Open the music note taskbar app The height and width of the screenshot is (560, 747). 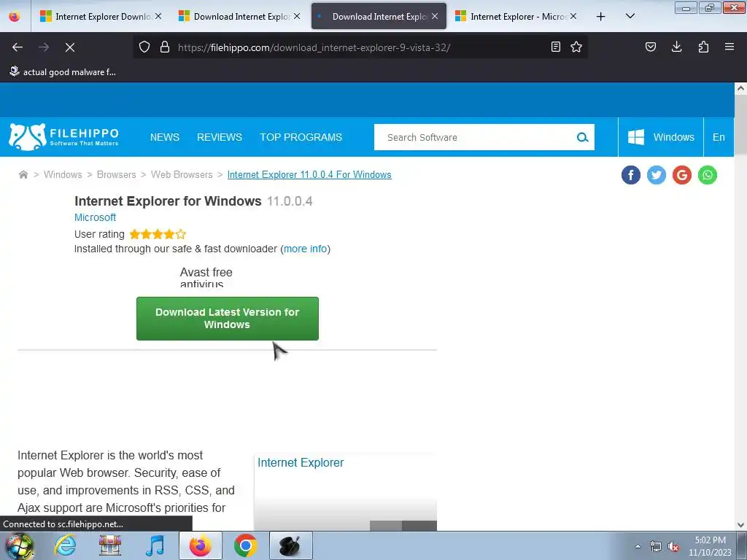[x=155, y=545]
